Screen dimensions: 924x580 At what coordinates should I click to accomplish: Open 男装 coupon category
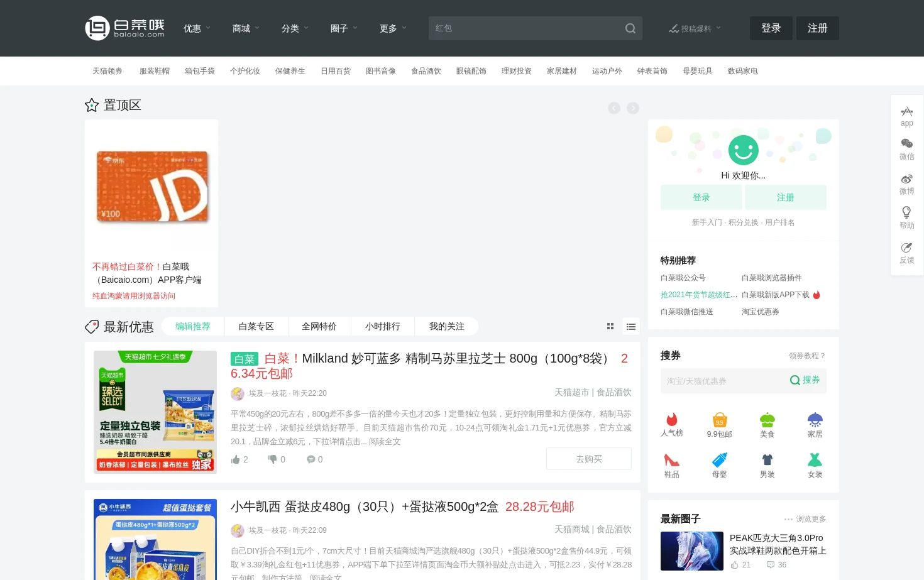pos(767,466)
